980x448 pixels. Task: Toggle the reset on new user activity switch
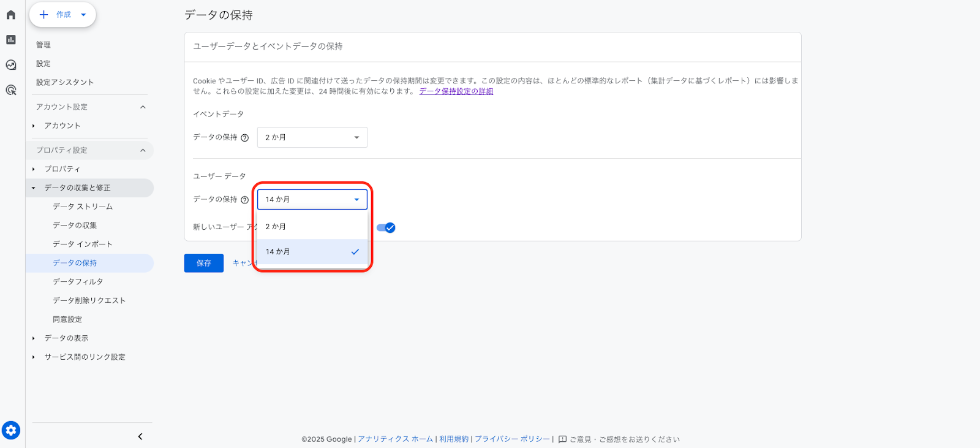[386, 227]
